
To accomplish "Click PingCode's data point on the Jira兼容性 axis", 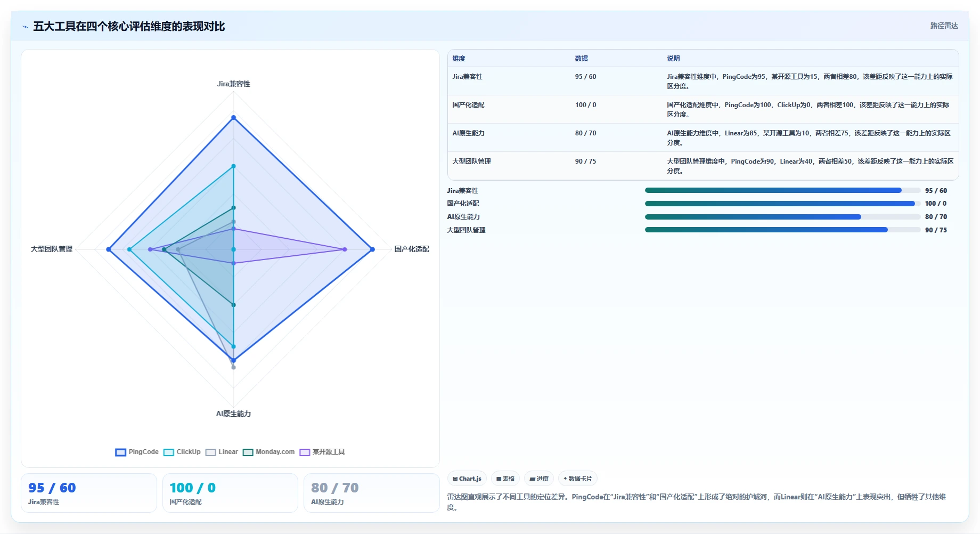I will point(233,118).
